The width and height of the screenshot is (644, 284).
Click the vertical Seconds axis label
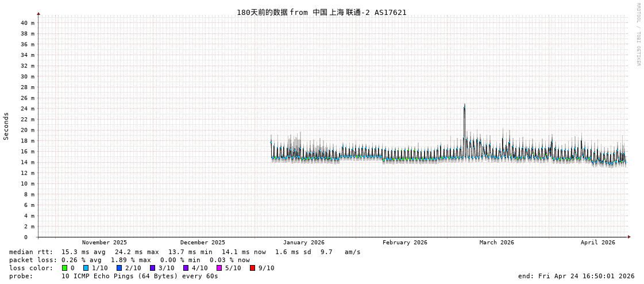(6, 126)
